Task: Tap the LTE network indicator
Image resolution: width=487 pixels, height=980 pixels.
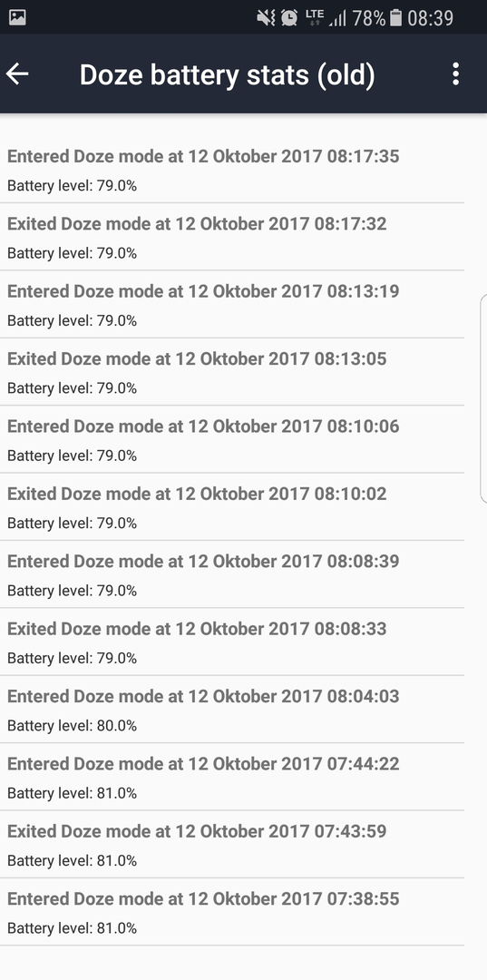Action: (x=315, y=17)
